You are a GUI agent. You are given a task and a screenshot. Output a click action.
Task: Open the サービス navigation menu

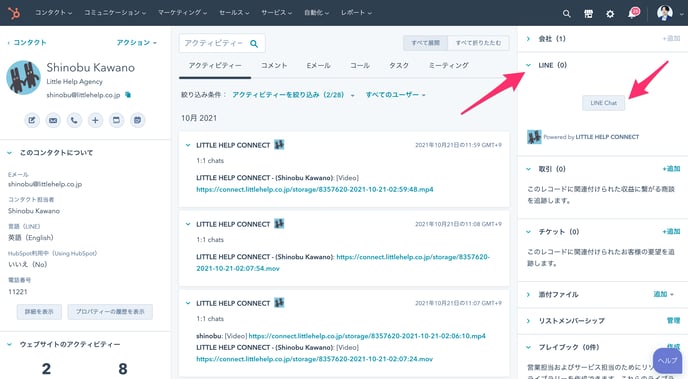click(276, 13)
